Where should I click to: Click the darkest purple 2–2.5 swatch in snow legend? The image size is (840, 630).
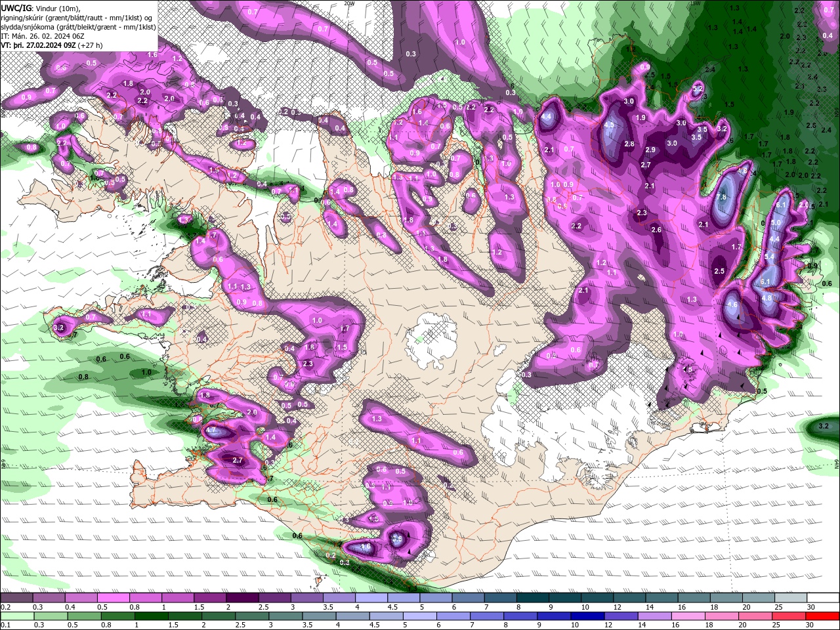click(x=241, y=598)
